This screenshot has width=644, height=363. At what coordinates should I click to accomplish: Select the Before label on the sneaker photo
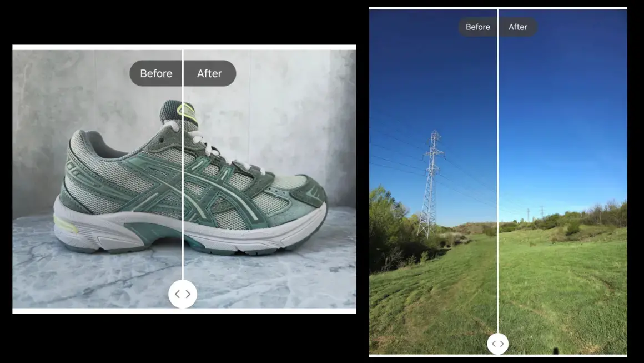pos(156,73)
